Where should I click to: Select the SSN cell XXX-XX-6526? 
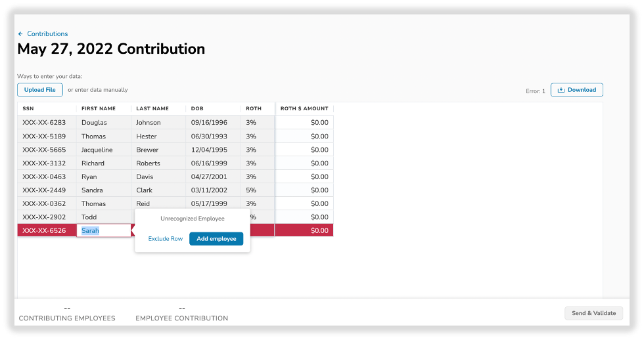click(x=45, y=230)
